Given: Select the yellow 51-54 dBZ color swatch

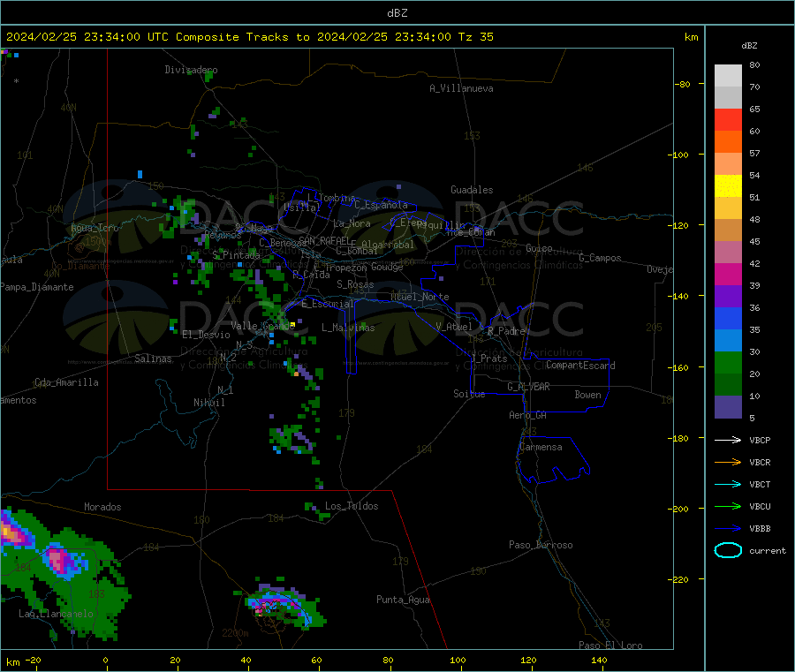Looking at the screenshot, I should point(728,186).
